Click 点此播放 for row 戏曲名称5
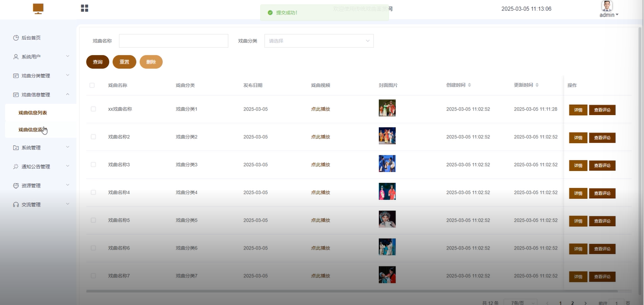Screen dimensions: 644x305 coord(320,220)
